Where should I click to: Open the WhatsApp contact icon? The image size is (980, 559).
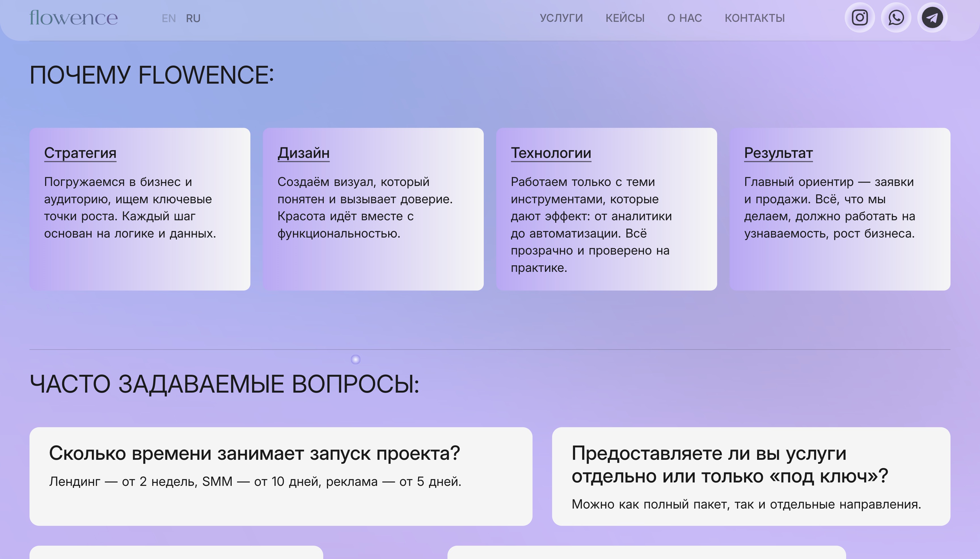pyautogui.click(x=896, y=18)
